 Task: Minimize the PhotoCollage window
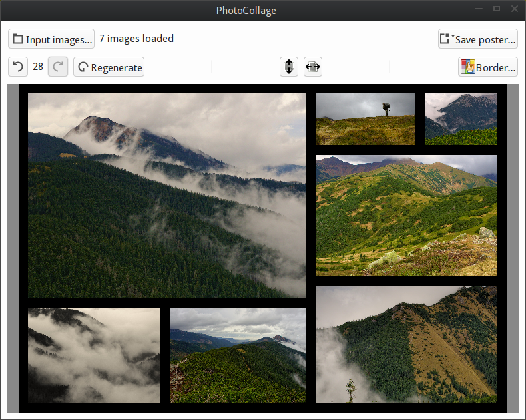479,9
